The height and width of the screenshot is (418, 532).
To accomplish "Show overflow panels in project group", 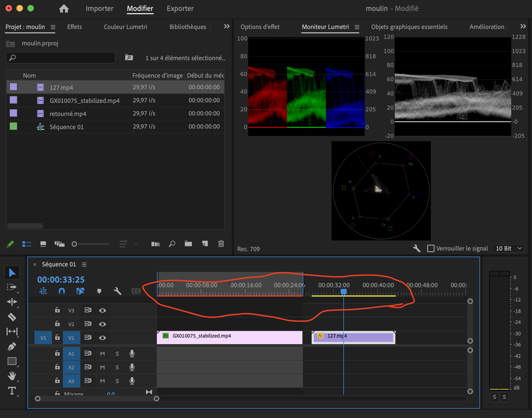I will [227, 27].
